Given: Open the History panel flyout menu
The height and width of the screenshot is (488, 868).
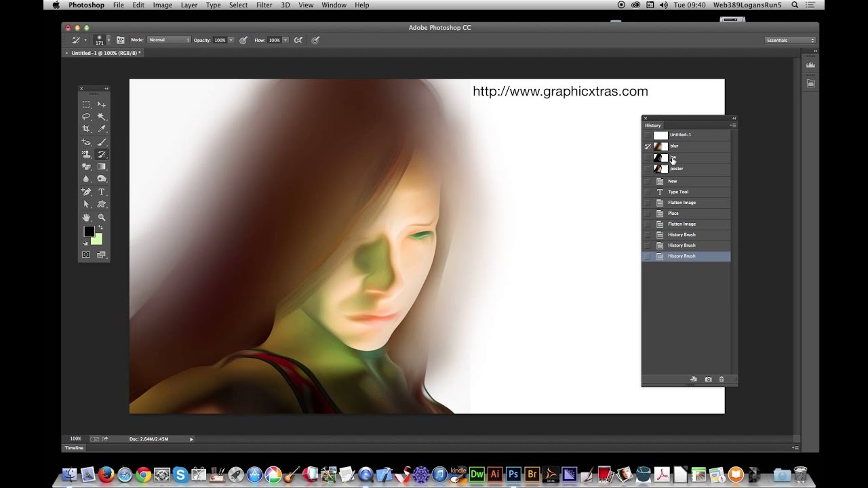Looking at the screenshot, I should 733,125.
